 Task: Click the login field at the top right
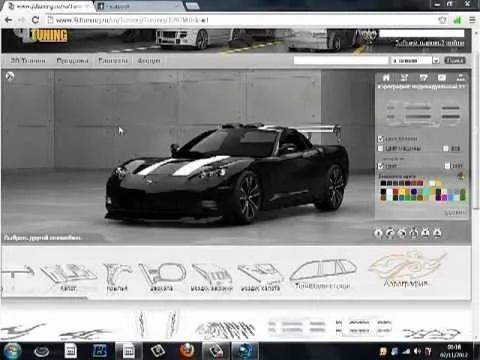tap(422, 33)
